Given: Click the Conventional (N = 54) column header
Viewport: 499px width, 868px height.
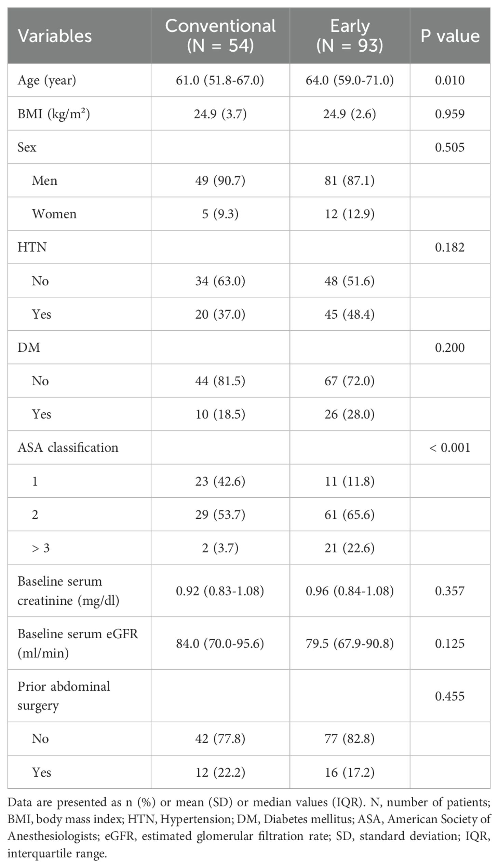Looking at the screenshot, I should click(220, 36).
